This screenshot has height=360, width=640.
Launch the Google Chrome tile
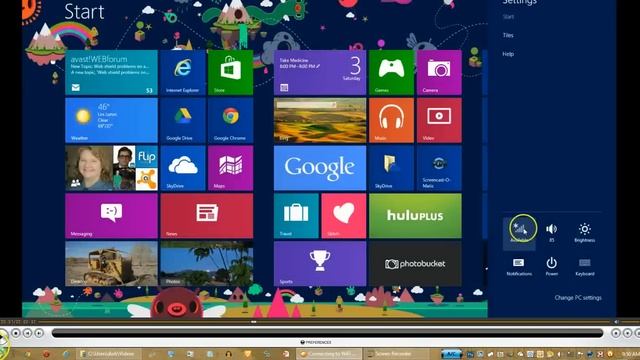(231, 120)
